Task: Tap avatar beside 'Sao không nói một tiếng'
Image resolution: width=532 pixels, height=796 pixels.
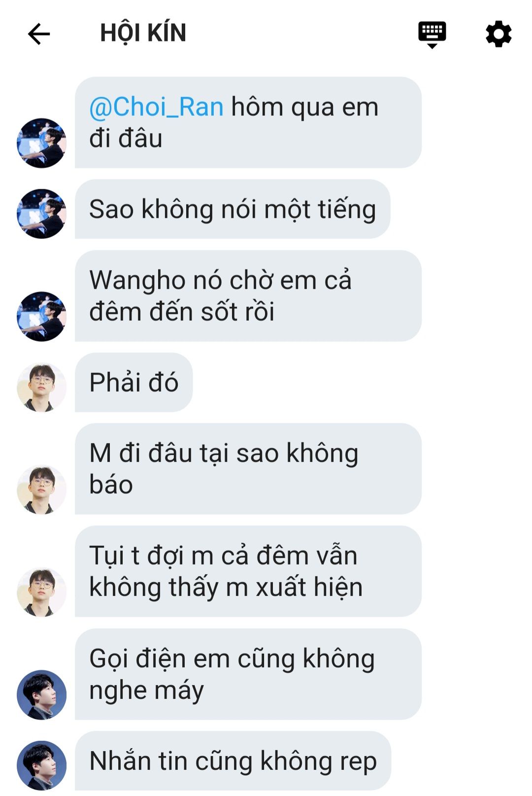Action: (41, 214)
